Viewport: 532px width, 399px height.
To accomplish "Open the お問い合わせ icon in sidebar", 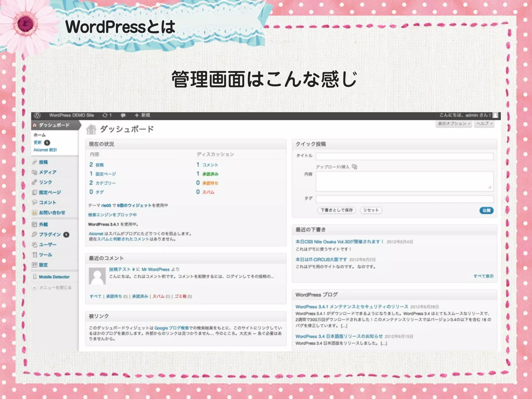I will point(35,213).
